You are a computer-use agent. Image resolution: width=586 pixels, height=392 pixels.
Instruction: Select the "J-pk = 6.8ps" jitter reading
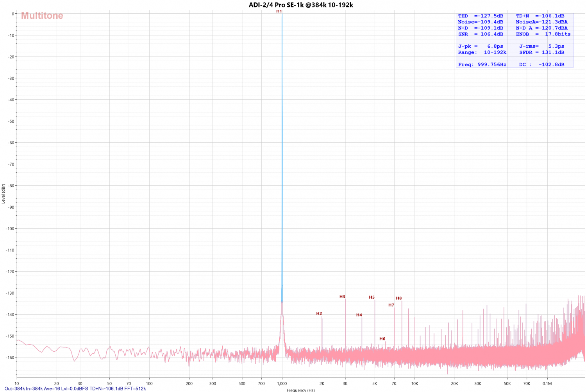click(481, 46)
